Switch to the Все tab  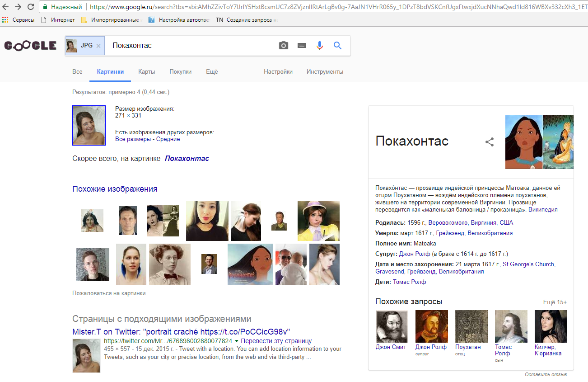(x=77, y=72)
